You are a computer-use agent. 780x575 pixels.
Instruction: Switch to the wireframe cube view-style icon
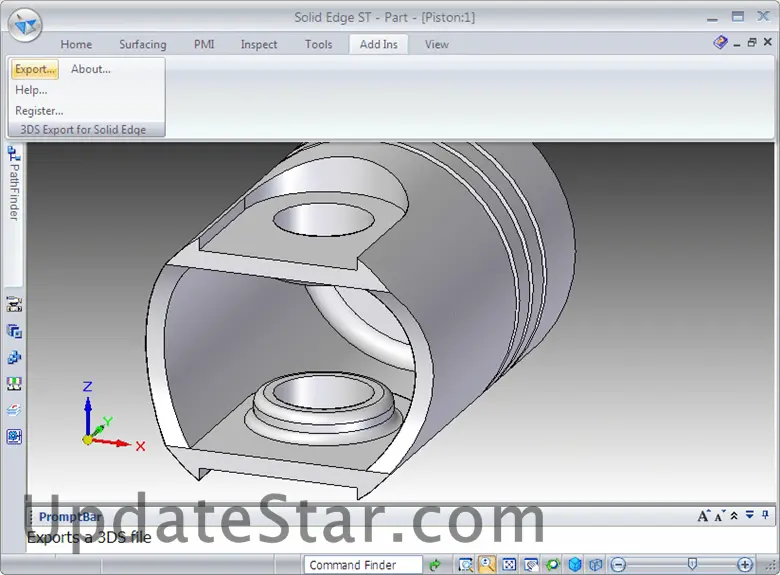pos(595,565)
